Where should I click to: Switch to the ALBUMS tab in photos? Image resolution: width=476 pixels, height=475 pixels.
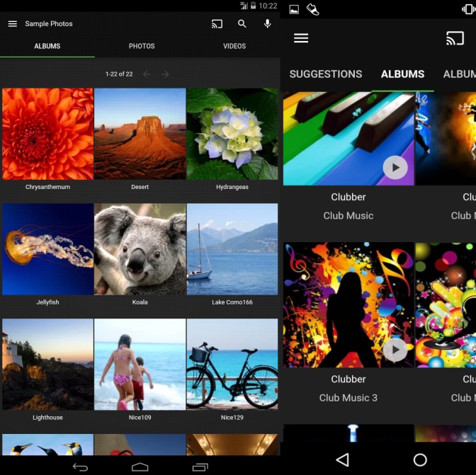tap(47, 46)
